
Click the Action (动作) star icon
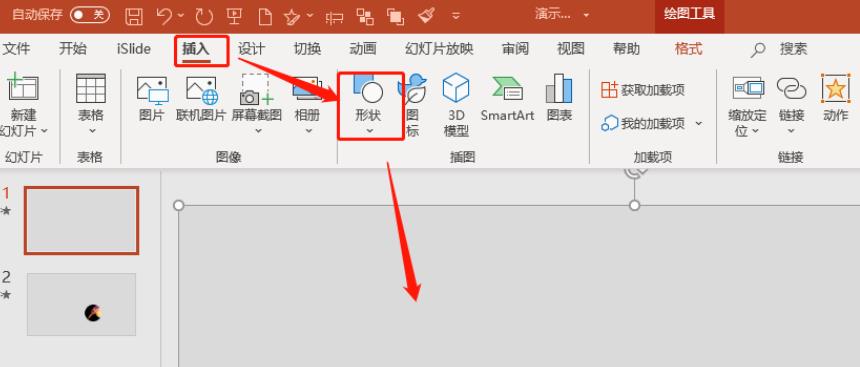[835, 88]
